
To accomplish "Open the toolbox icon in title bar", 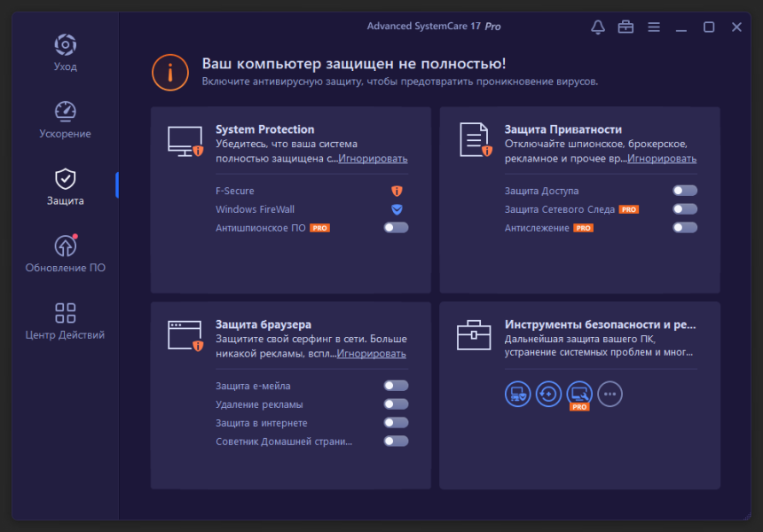I will click(x=625, y=27).
